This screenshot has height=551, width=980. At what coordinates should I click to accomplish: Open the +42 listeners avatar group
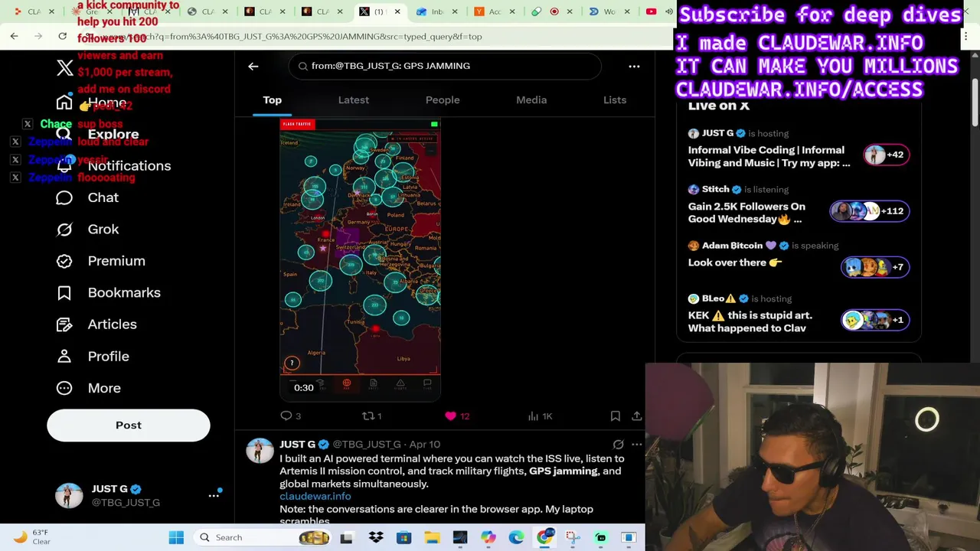pyautogui.click(x=886, y=155)
